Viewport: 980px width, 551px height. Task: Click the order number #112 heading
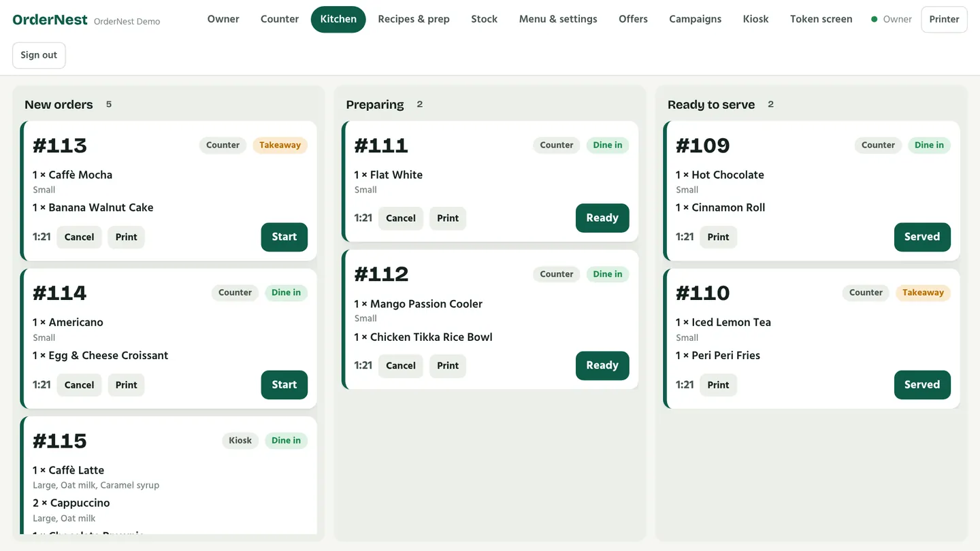[382, 274]
